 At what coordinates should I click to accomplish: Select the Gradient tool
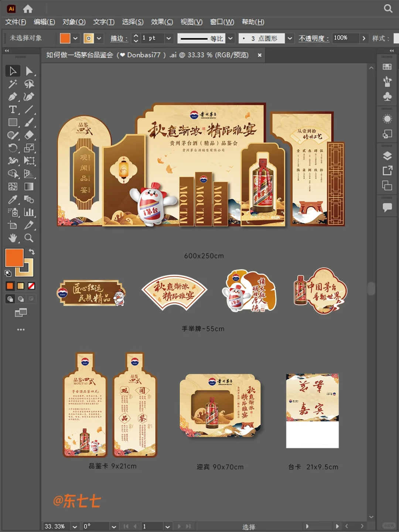click(29, 187)
